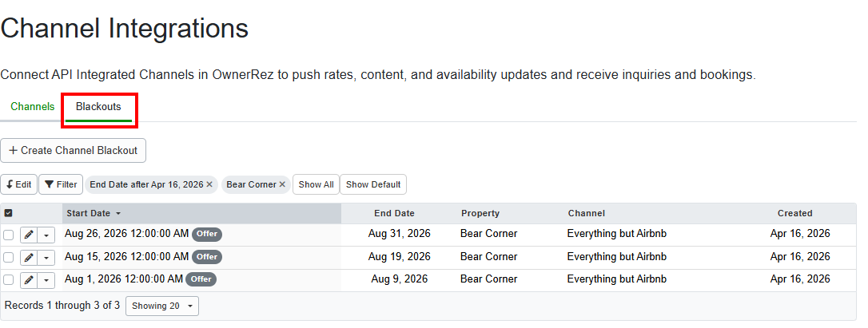
Task: Open the dropdown arrow for Aug 26, 2026 row
Action: [x=46, y=235]
